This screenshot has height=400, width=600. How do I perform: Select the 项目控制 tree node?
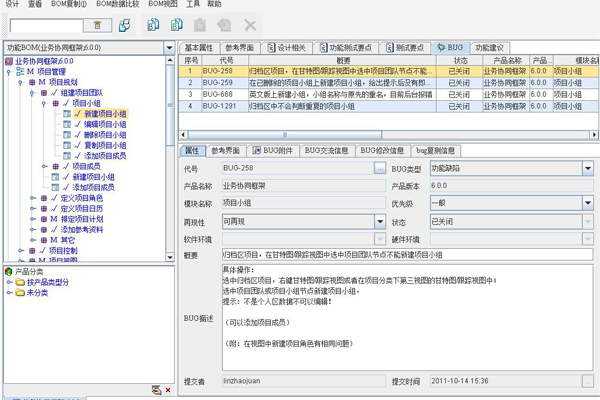63,251
